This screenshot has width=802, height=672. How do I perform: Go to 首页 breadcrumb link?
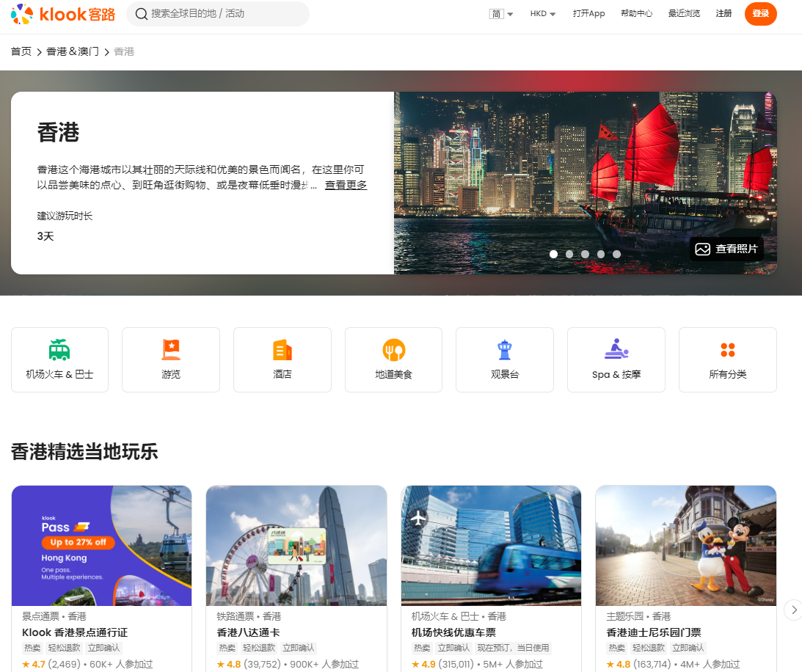21,51
